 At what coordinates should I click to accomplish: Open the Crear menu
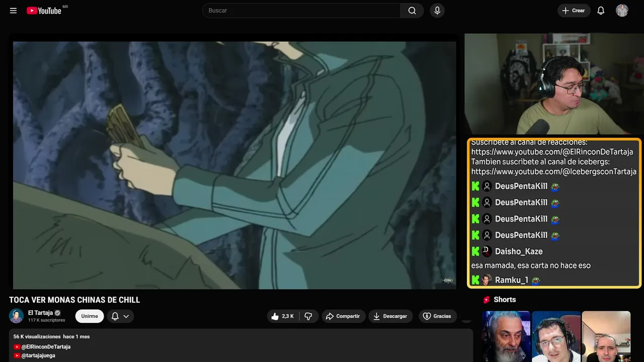point(574,11)
